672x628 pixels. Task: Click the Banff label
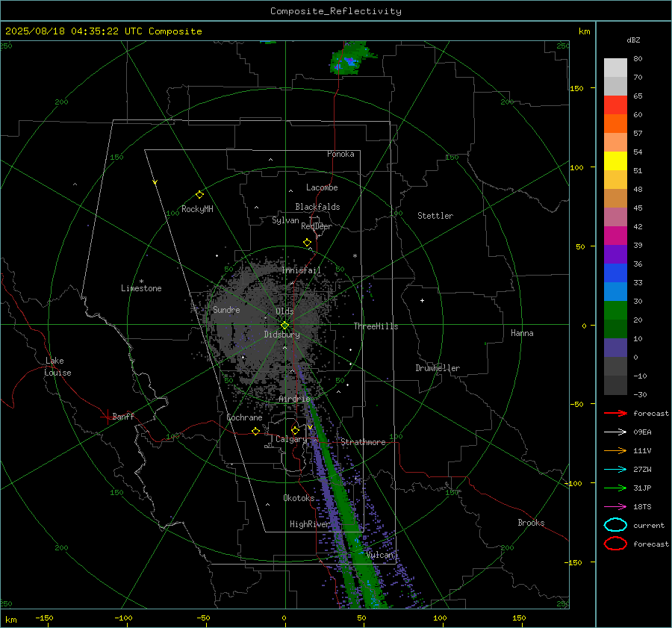[123, 416]
